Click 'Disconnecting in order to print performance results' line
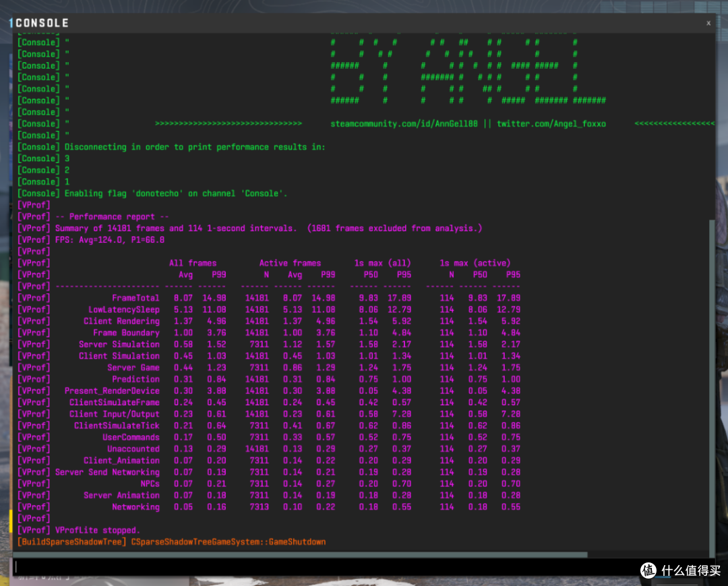Screen dimensions: 728x586 195,147
